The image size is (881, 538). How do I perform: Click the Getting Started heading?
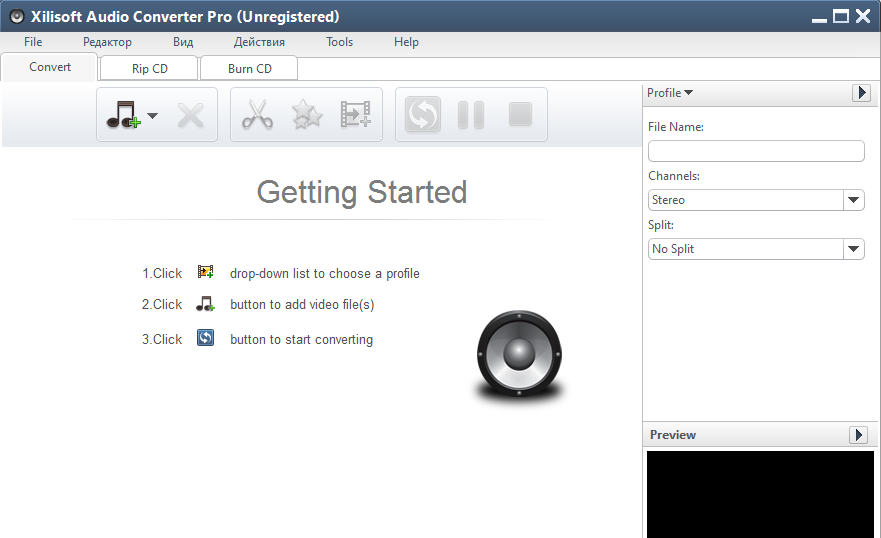coord(362,192)
